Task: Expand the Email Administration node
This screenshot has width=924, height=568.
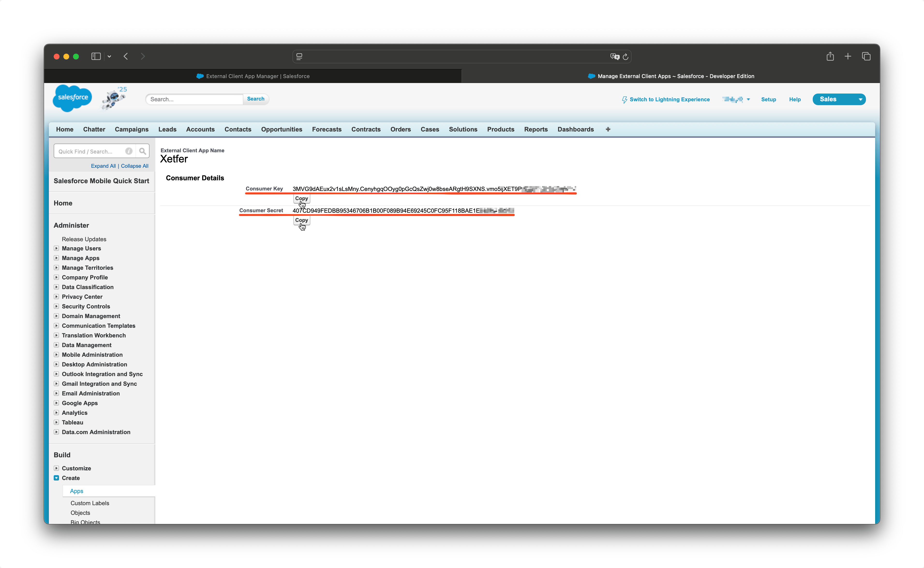Action: 56,393
